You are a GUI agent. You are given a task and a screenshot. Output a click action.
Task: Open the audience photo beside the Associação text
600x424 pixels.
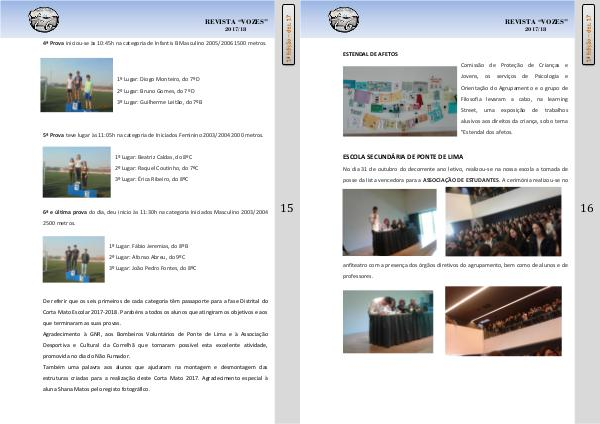click(x=503, y=220)
